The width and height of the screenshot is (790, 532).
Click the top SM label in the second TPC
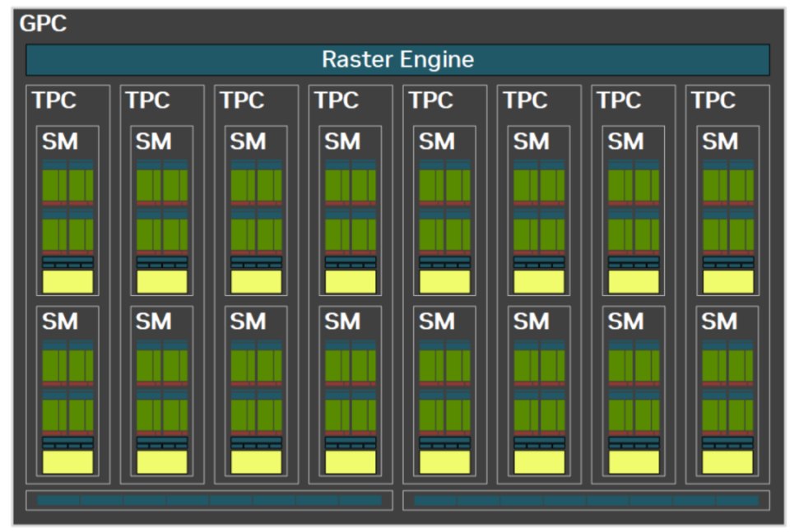coord(154,142)
